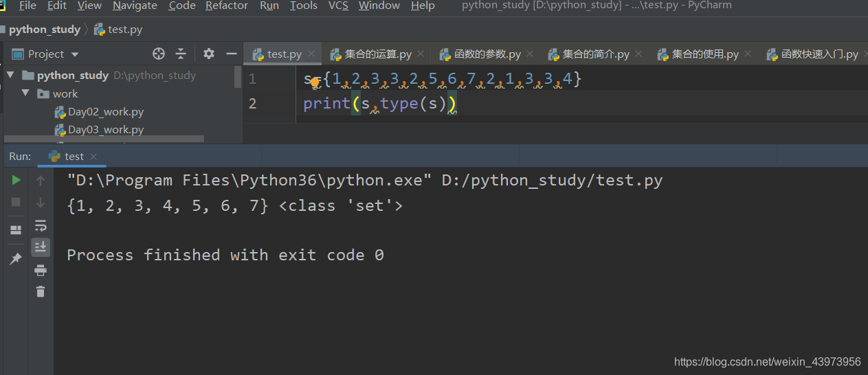Clear console with trash icon
This screenshot has height=375, width=868.
(41, 291)
